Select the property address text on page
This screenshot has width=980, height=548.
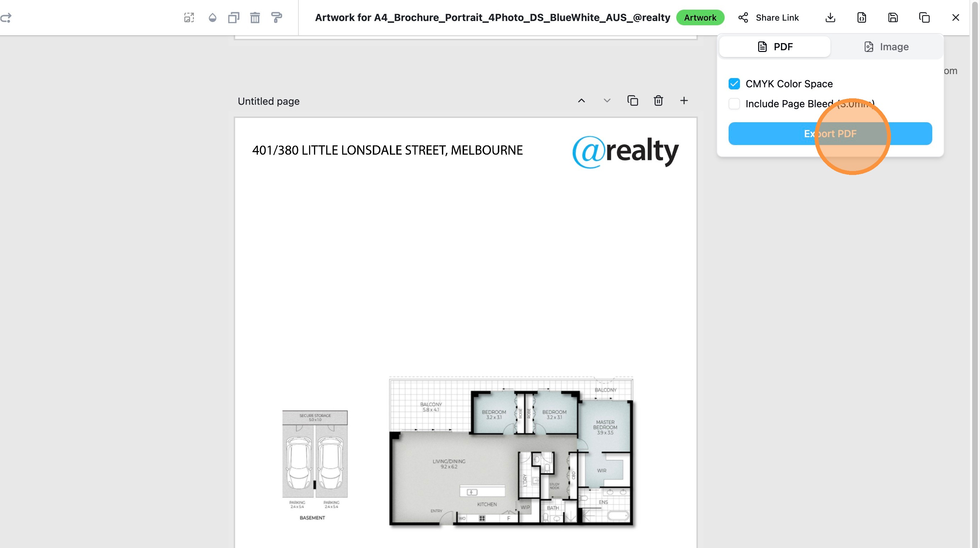point(387,150)
